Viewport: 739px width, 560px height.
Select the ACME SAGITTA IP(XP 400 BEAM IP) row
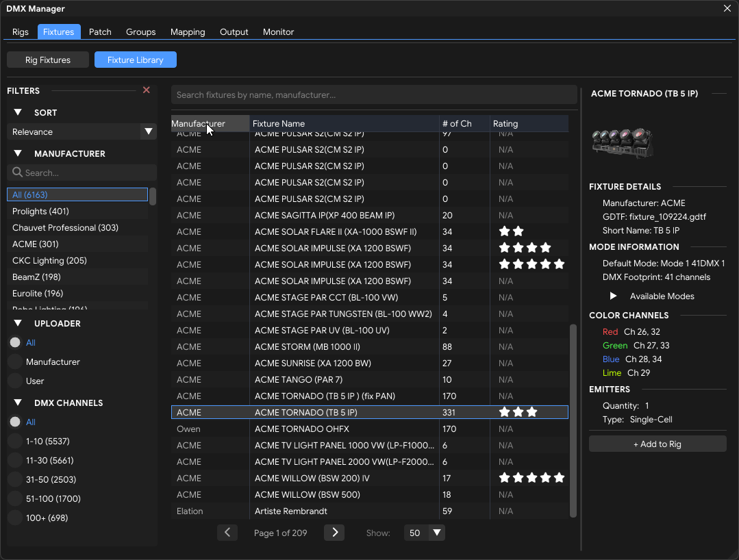(x=370, y=215)
